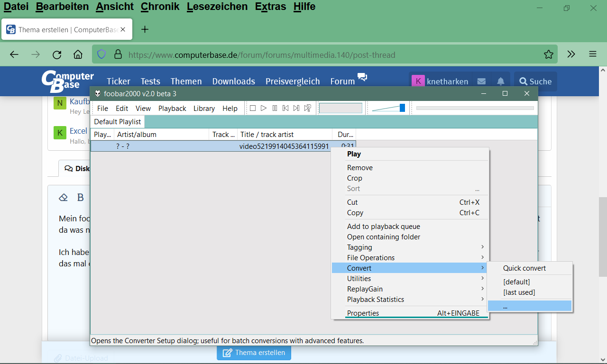
Task: Close the Thema erstellen tab
Action: (123, 29)
